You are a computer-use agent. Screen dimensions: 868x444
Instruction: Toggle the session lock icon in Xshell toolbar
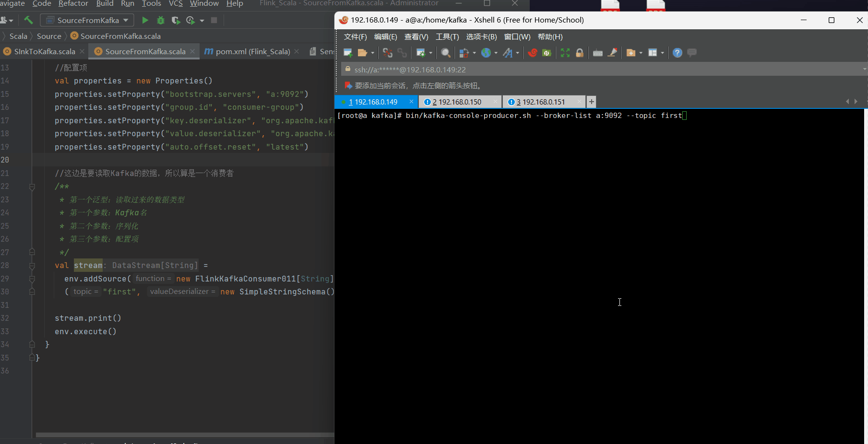(580, 53)
